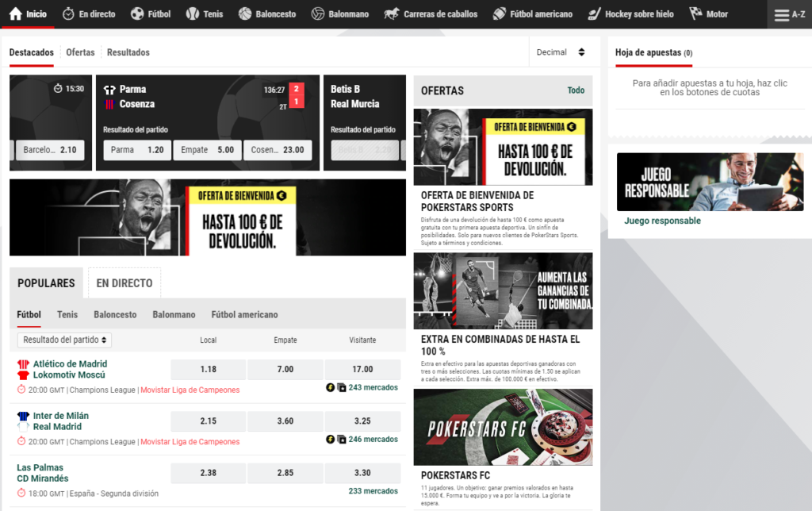Click the Fútbol soccer ball icon
Screen dimensions: 812x511
pyautogui.click(x=137, y=14)
